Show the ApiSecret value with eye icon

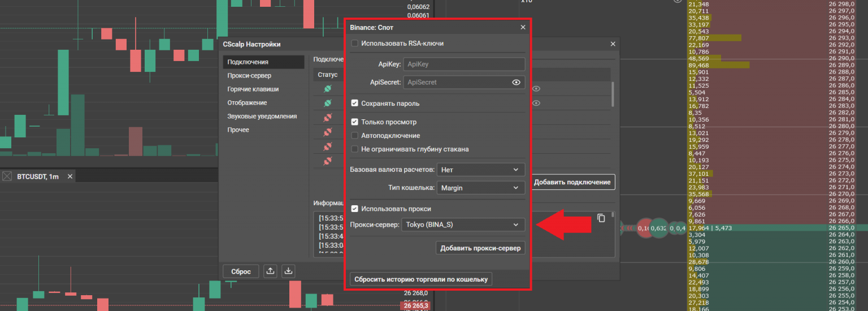tap(516, 83)
